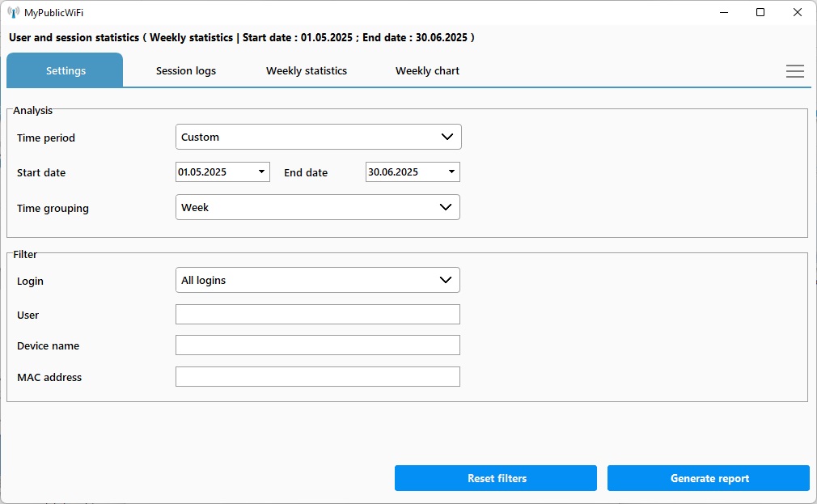Click the Start date value 01.05.2025
The height and width of the screenshot is (504, 817).
click(x=203, y=172)
